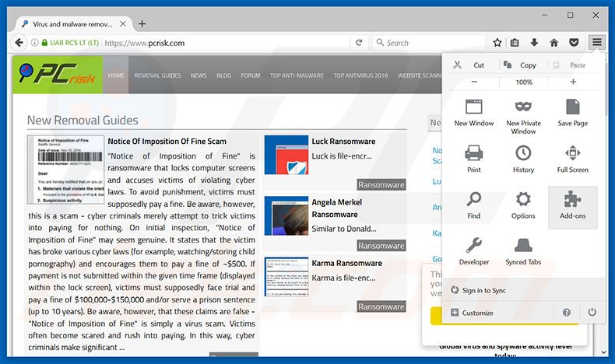Open a New Private Window
This screenshot has height=364, width=615.
[523, 117]
